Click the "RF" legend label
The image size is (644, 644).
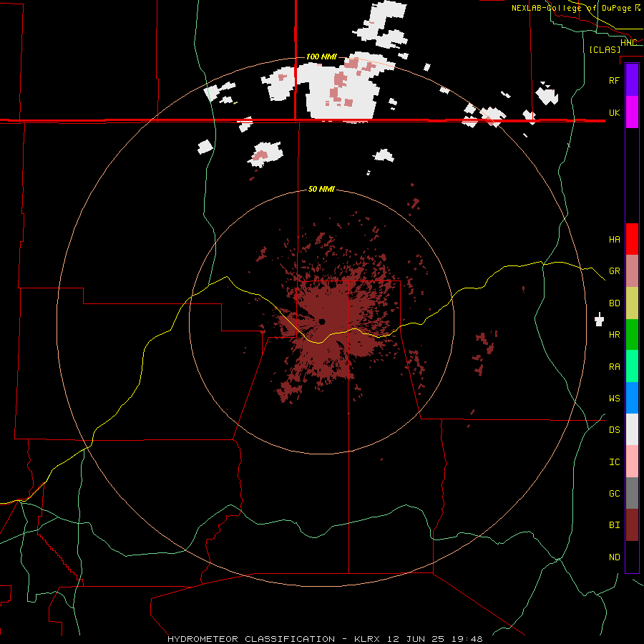(614, 80)
